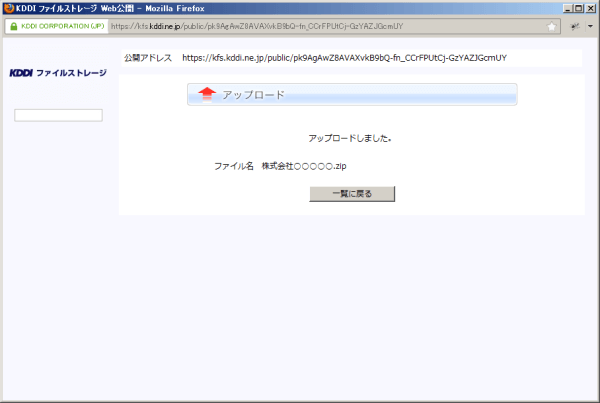The height and width of the screenshot is (403, 600).
Task: Close the Firefox window
Action: [590, 8]
